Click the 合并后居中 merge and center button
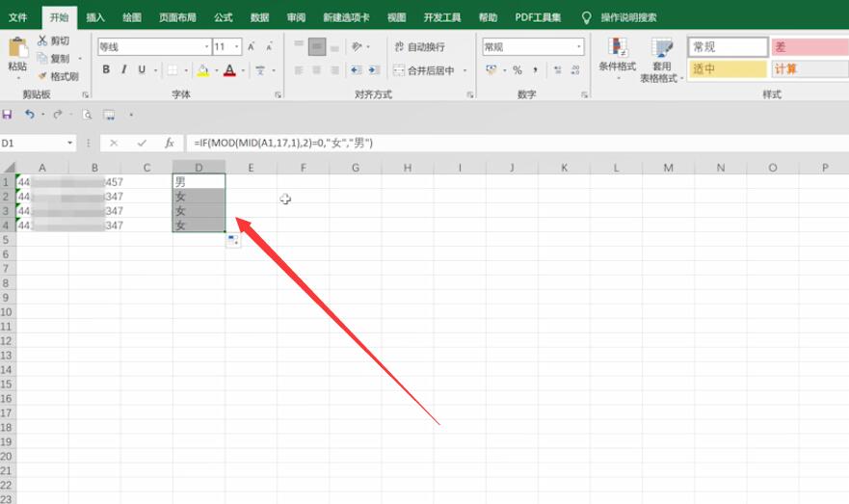The image size is (849, 504). tap(424, 70)
